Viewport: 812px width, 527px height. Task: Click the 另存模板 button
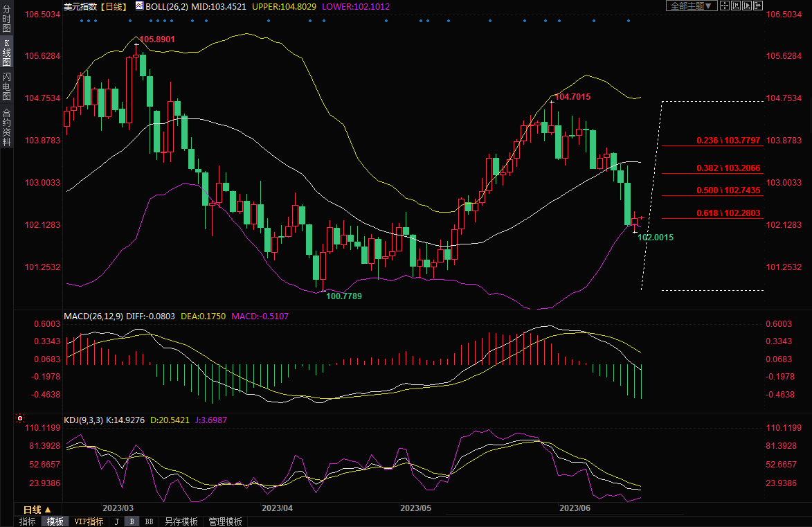[x=181, y=521]
